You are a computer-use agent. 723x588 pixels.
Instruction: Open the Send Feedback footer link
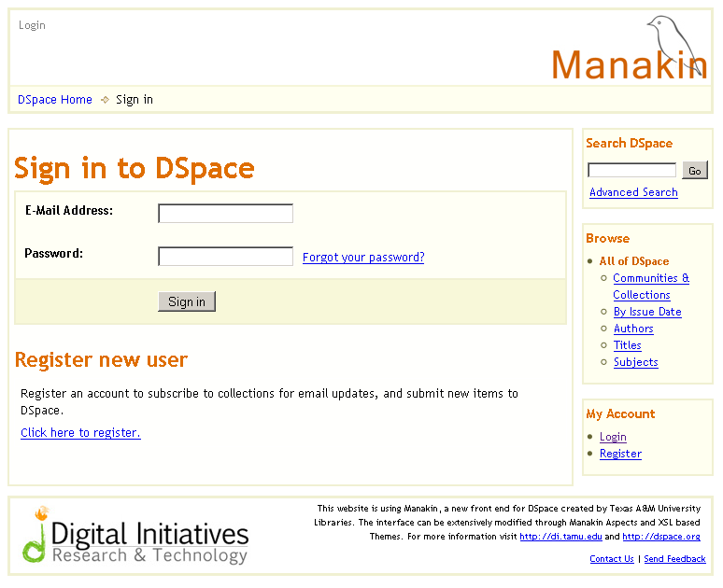point(674,559)
